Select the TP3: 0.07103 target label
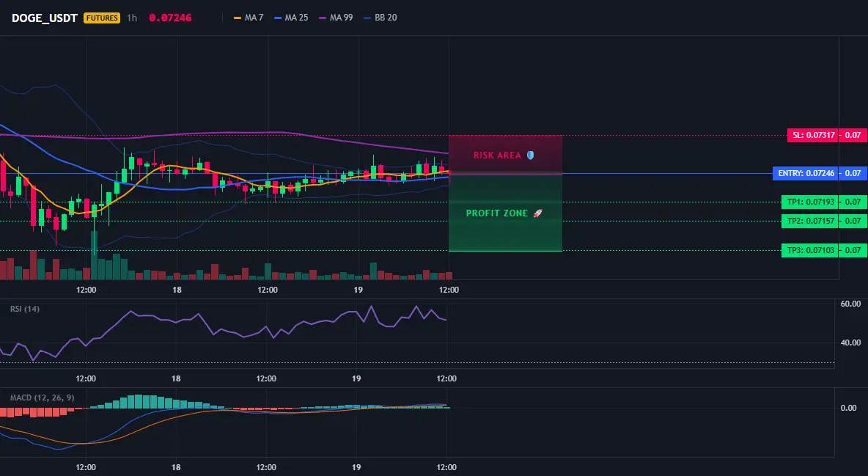This screenshot has width=868, height=476. click(x=809, y=250)
